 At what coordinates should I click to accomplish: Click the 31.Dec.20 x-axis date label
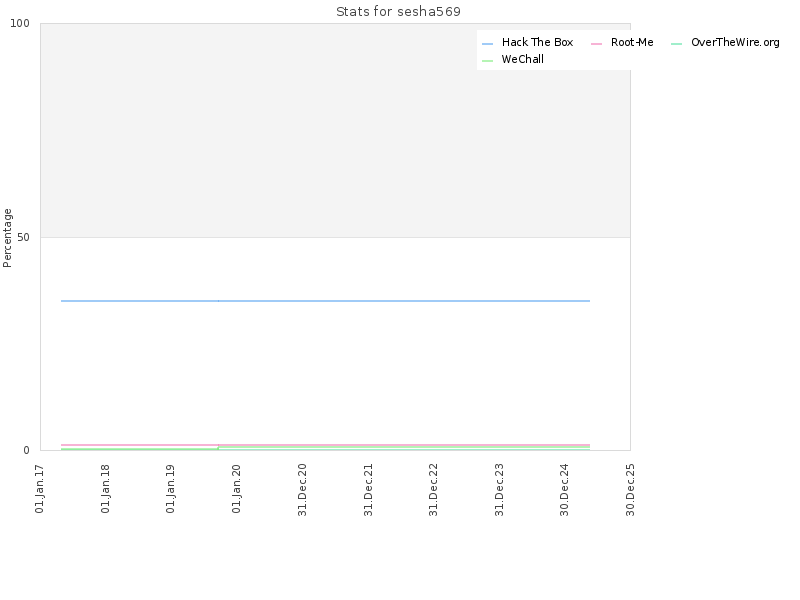(302, 490)
